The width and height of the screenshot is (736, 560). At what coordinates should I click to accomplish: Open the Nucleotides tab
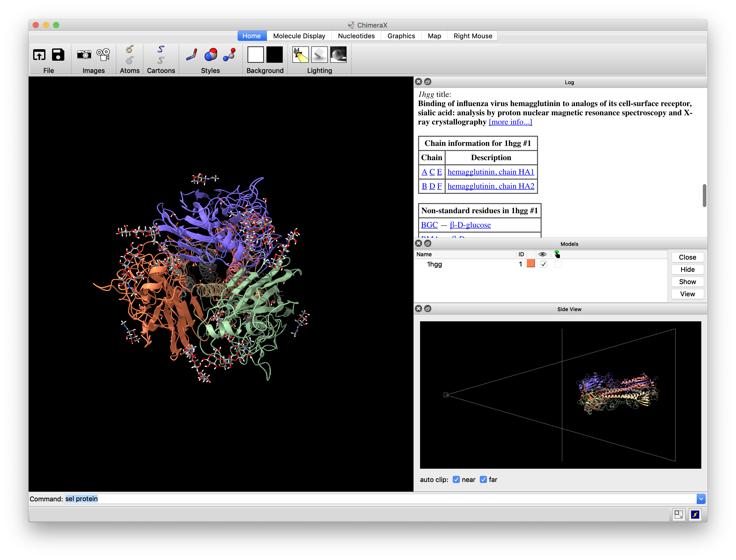[x=356, y=36]
